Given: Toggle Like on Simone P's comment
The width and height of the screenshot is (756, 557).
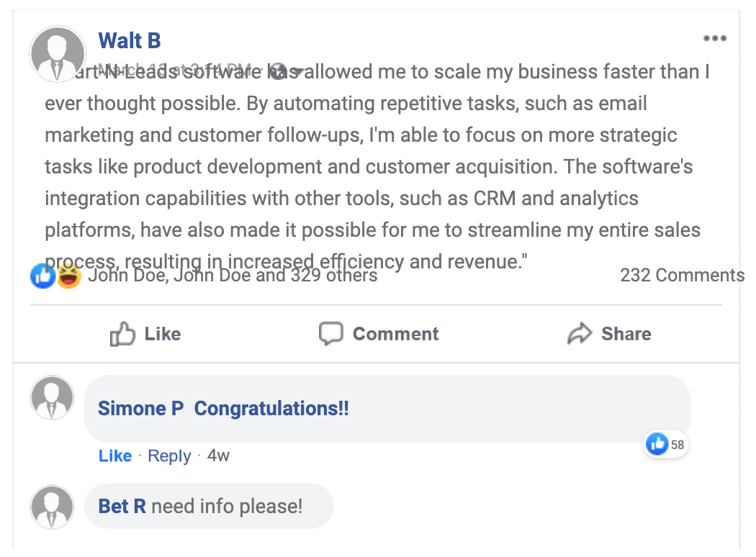Looking at the screenshot, I should [115, 456].
